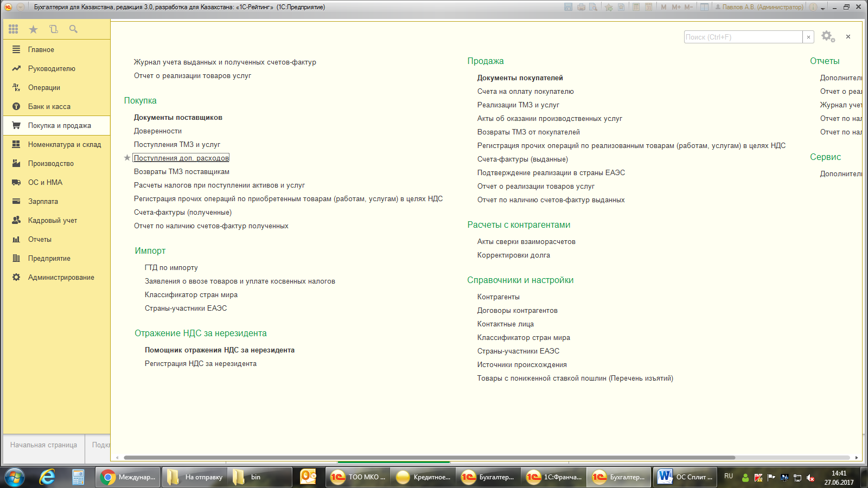The image size is (868, 488).
Task: Open Контрагенты directory
Action: click(x=499, y=297)
